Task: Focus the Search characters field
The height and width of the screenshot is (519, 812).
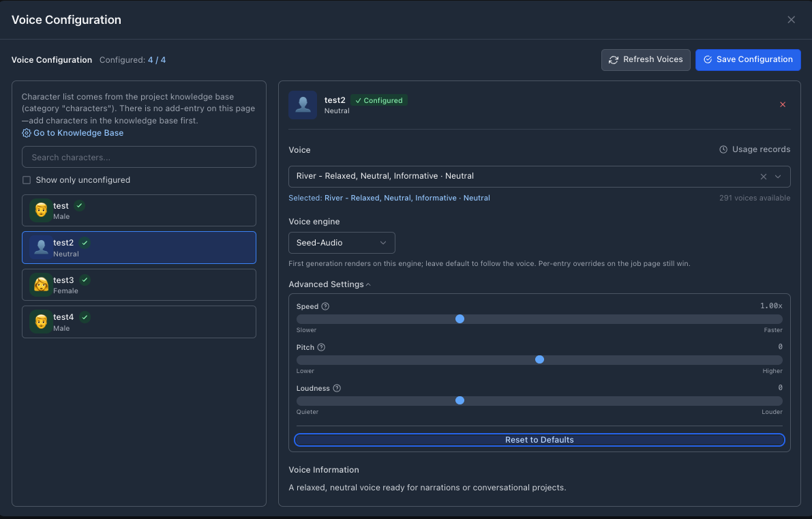Action: pyautogui.click(x=139, y=157)
